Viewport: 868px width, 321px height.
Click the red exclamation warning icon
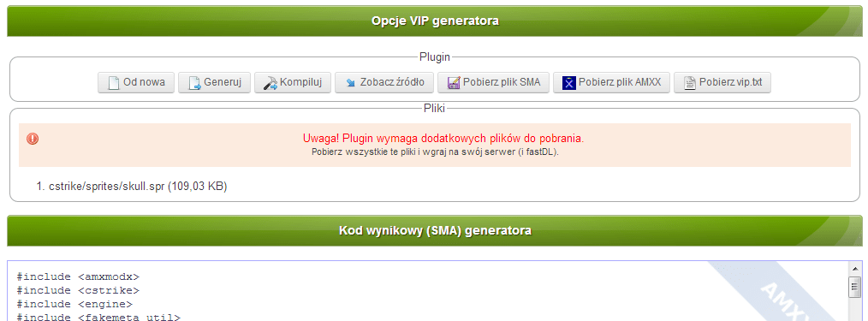(33, 139)
